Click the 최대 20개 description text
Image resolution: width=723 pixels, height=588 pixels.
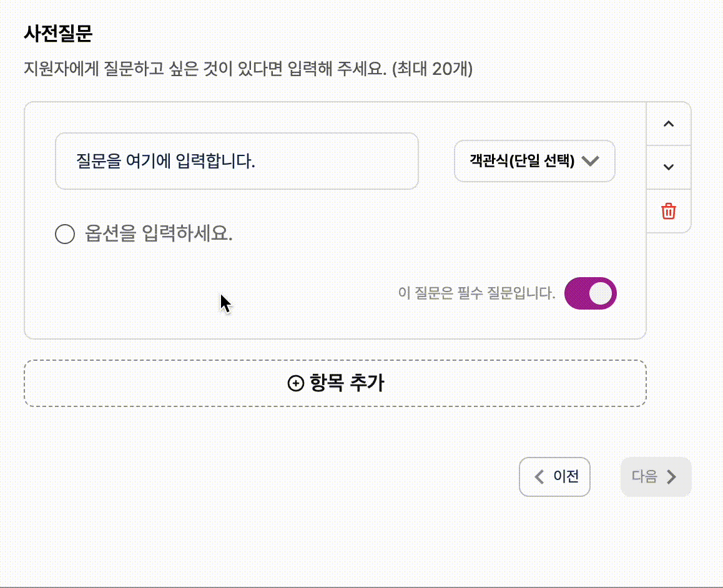tap(432, 69)
